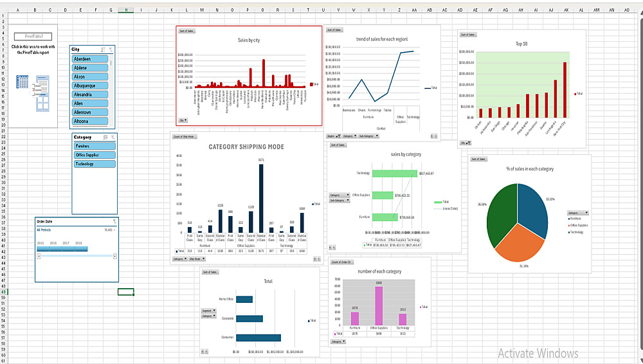Select Akron in the City slicer

pyautogui.click(x=90, y=77)
